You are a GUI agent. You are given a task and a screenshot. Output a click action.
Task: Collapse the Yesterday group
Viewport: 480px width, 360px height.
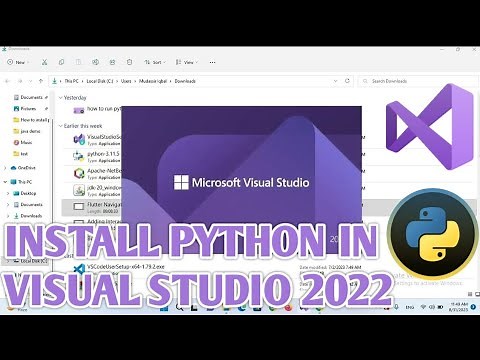click(x=60, y=98)
